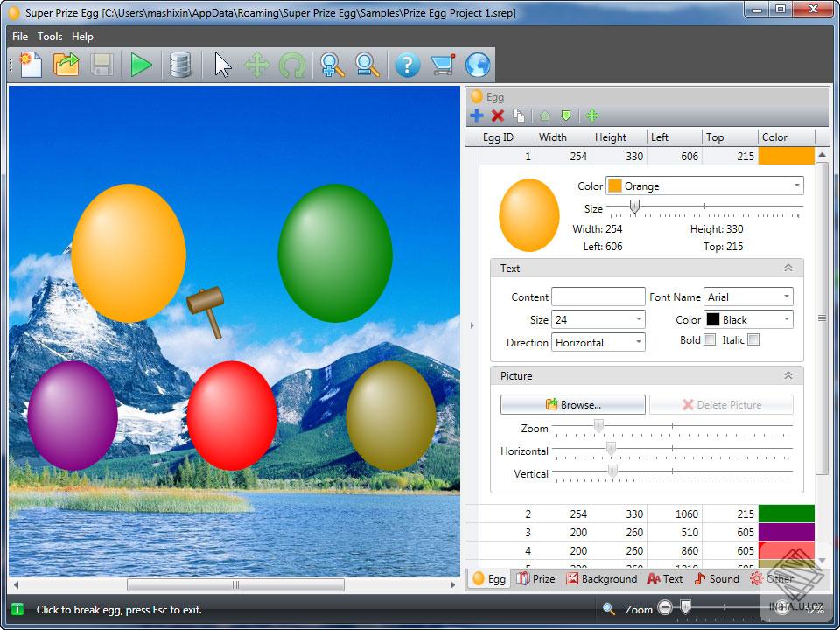Open a project with the folder icon
The width and height of the screenshot is (840, 630).
tap(66, 66)
